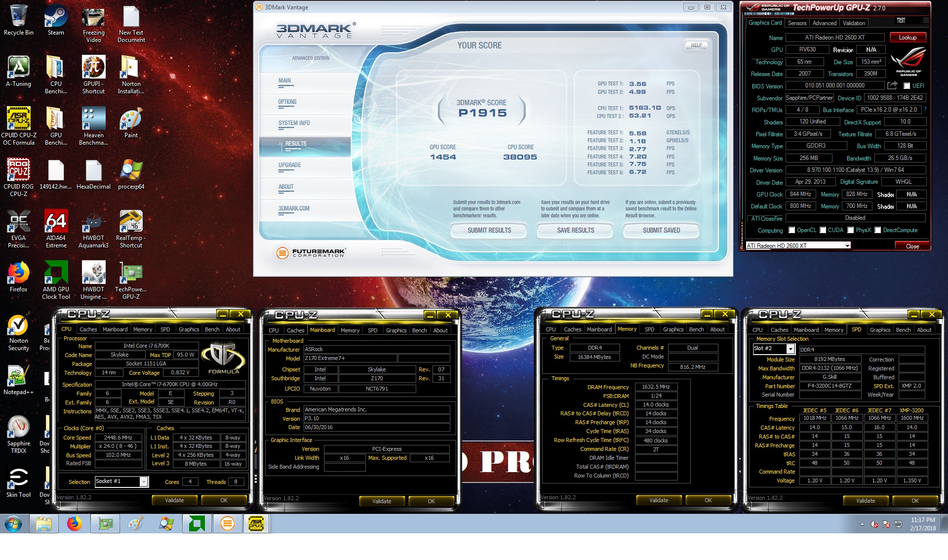The width and height of the screenshot is (948, 560).
Task: Click the Lookup button in GPU-Z
Action: click(x=908, y=38)
